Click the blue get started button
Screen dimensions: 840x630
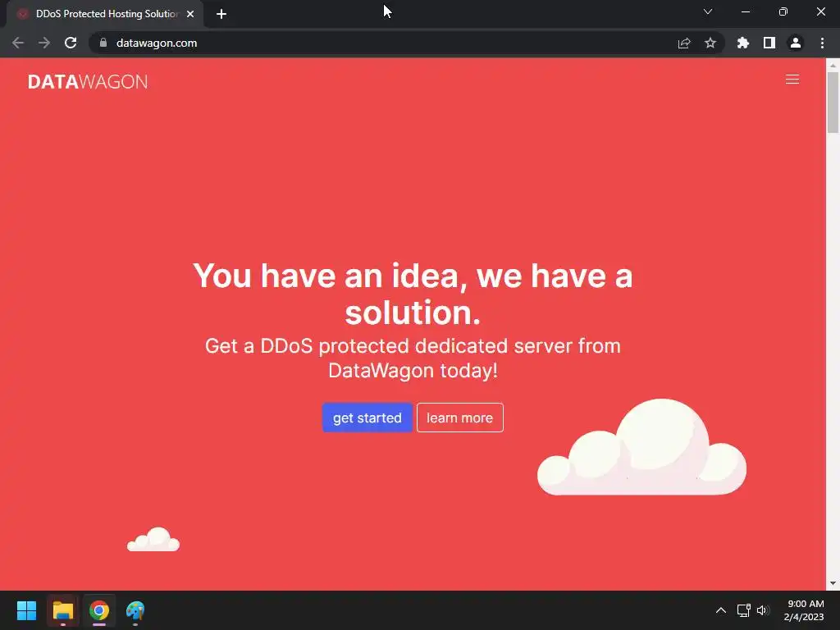pyautogui.click(x=367, y=418)
